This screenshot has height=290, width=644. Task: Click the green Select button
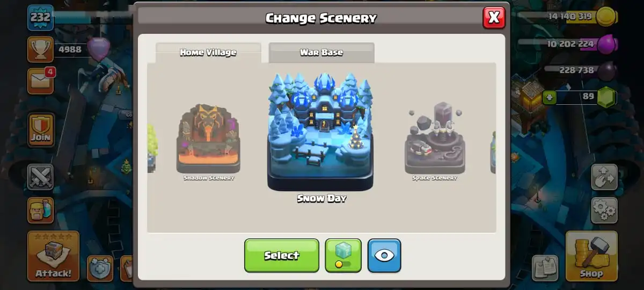(x=282, y=256)
